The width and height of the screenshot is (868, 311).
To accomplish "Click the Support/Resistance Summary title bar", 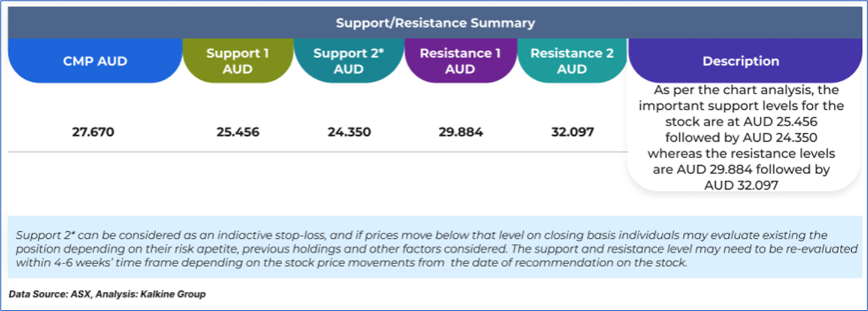I will (435, 23).
